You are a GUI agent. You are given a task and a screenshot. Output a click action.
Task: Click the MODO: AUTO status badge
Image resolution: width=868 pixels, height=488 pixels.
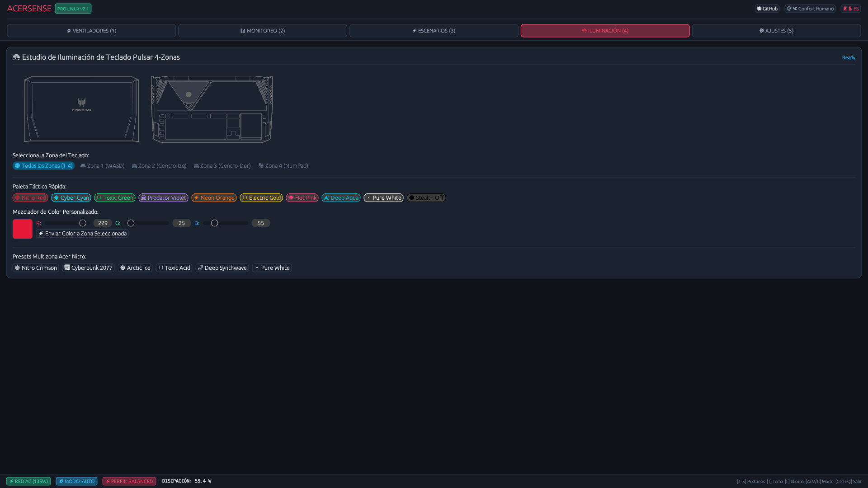tap(76, 481)
